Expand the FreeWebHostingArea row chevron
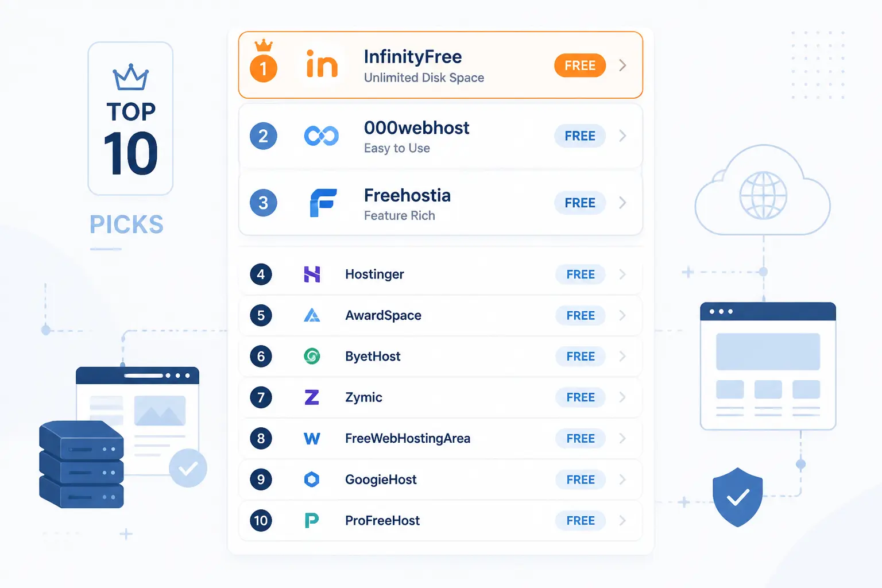The height and width of the screenshot is (588, 882). tap(622, 439)
